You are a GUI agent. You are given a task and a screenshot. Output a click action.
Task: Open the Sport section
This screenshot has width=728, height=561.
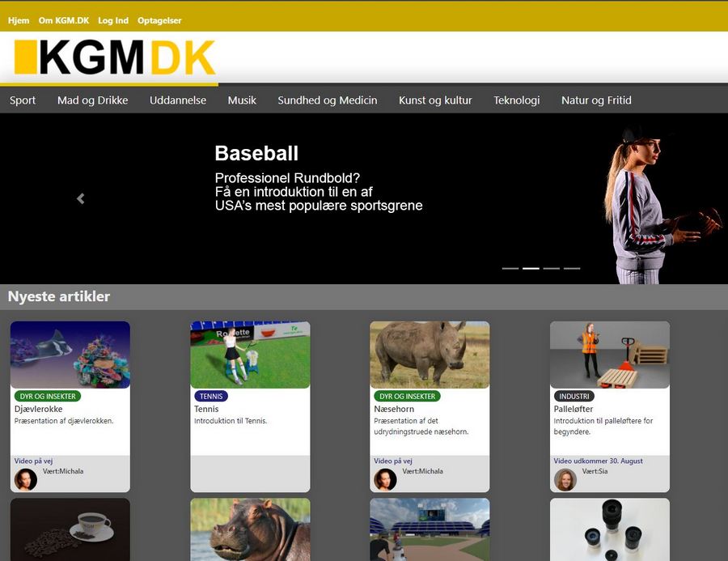23,100
